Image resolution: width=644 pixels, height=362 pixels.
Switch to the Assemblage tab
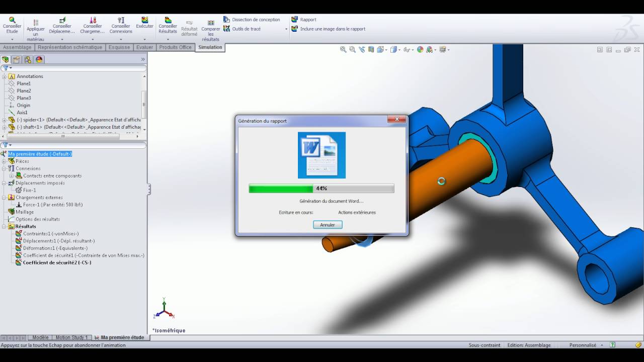tap(17, 47)
